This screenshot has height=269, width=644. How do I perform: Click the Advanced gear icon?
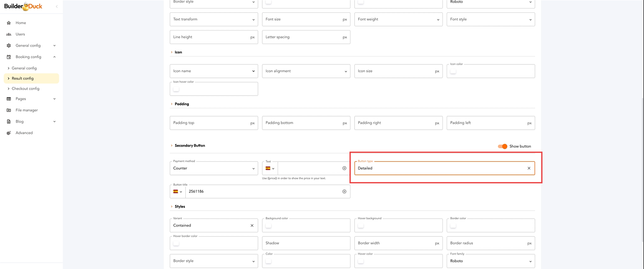coord(9,133)
